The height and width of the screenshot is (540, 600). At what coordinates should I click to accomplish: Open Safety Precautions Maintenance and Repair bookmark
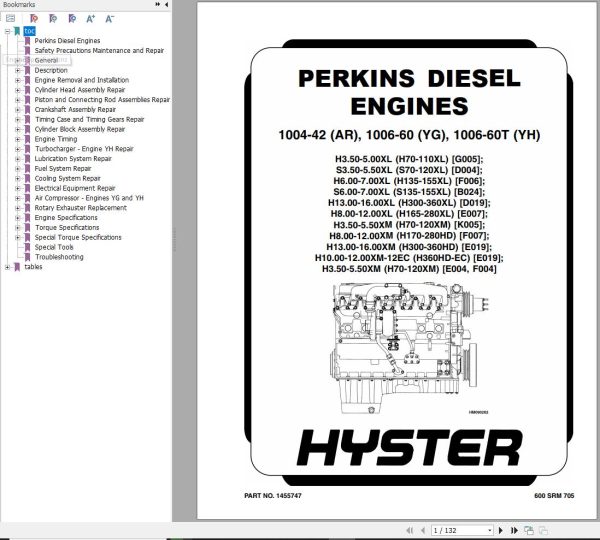(x=99, y=51)
